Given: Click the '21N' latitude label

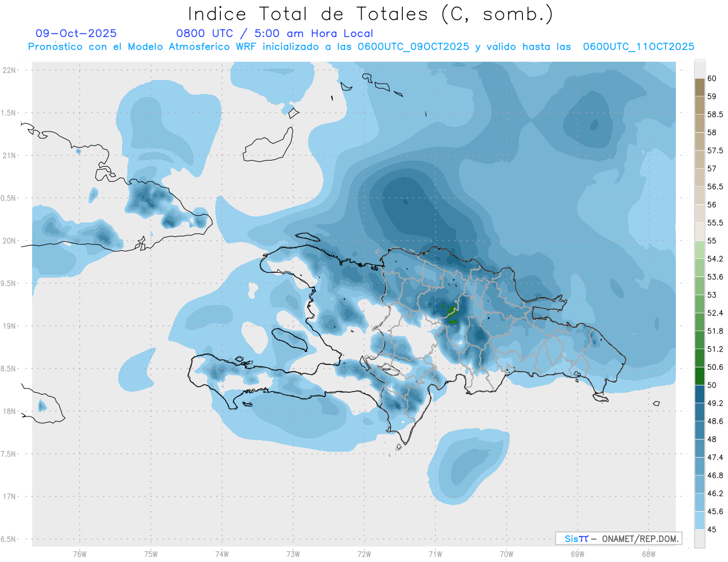Looking at the screenshot, I should (9, 155).
